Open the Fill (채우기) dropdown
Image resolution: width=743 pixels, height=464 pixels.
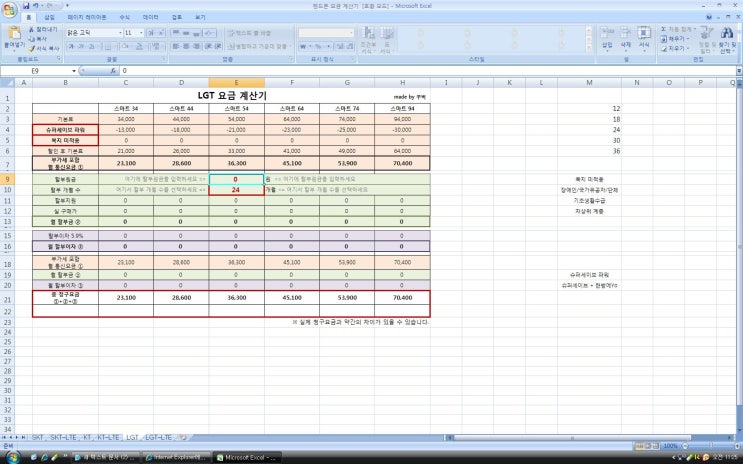coord(688,39)
